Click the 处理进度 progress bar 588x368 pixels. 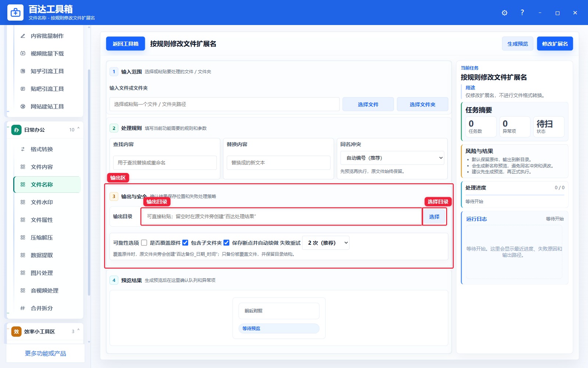515,195
